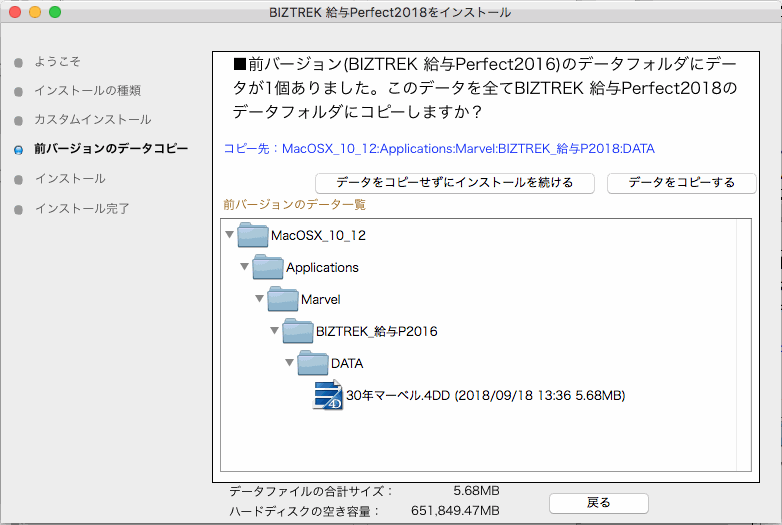
Task: Click the Applications folder icon
Action: point(268,267)
